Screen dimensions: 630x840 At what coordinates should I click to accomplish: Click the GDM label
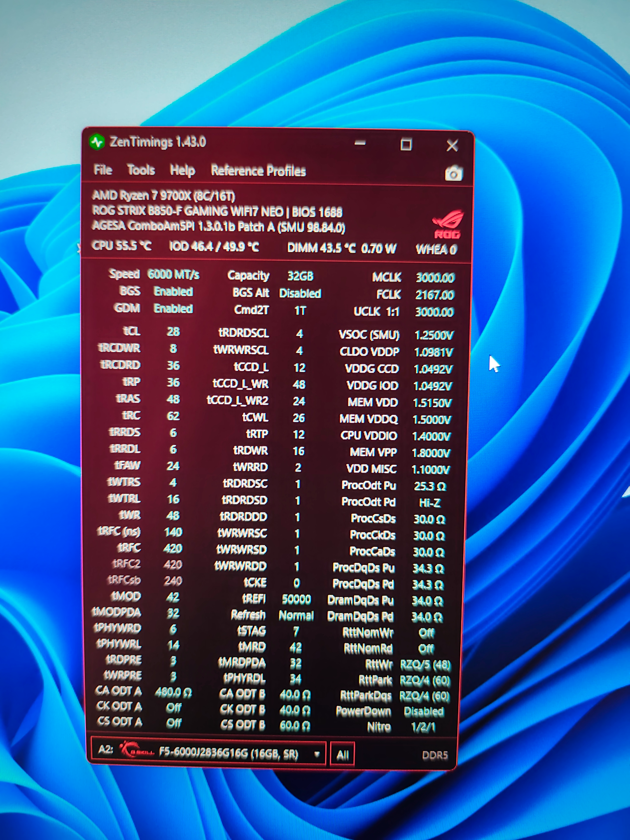[x=127, y=308]
